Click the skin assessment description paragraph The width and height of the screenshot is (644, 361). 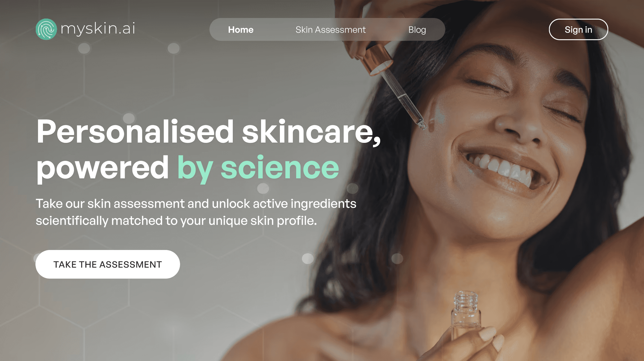[x=196, y=212]
